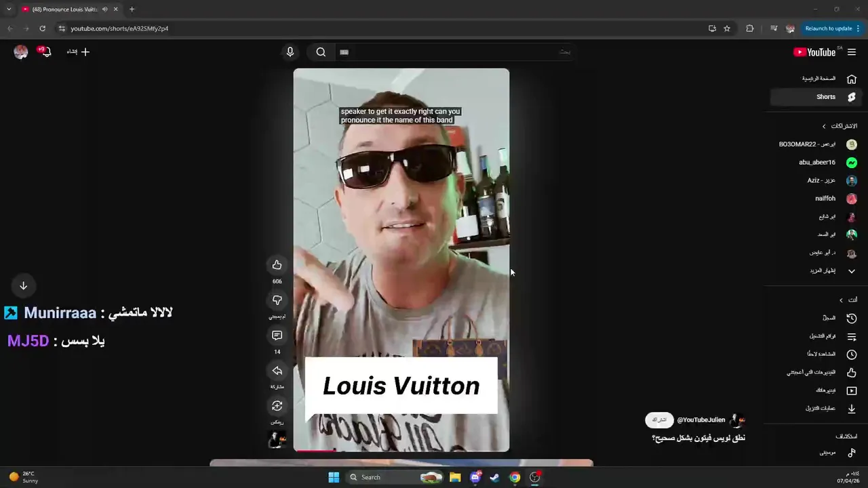Open the channel listed below naiffoh
The height and width of the screenshot is (488, 868).
[x=817, y=217]
